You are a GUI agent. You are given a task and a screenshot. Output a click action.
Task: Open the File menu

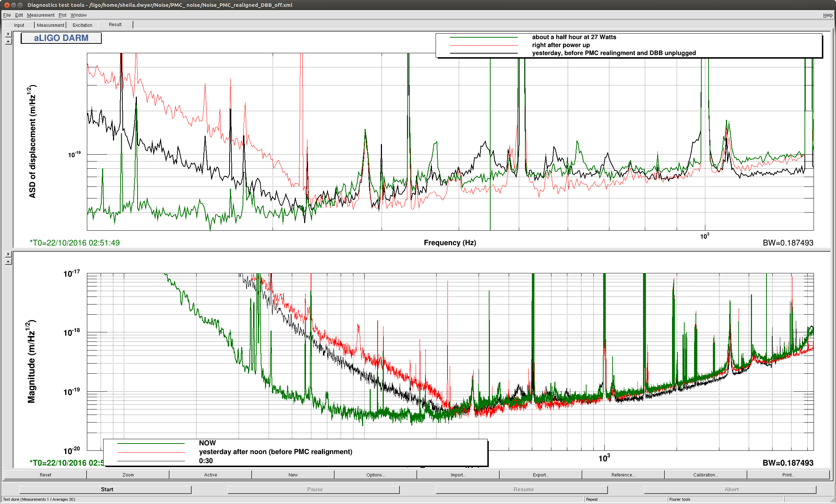(x=7, y=15)
